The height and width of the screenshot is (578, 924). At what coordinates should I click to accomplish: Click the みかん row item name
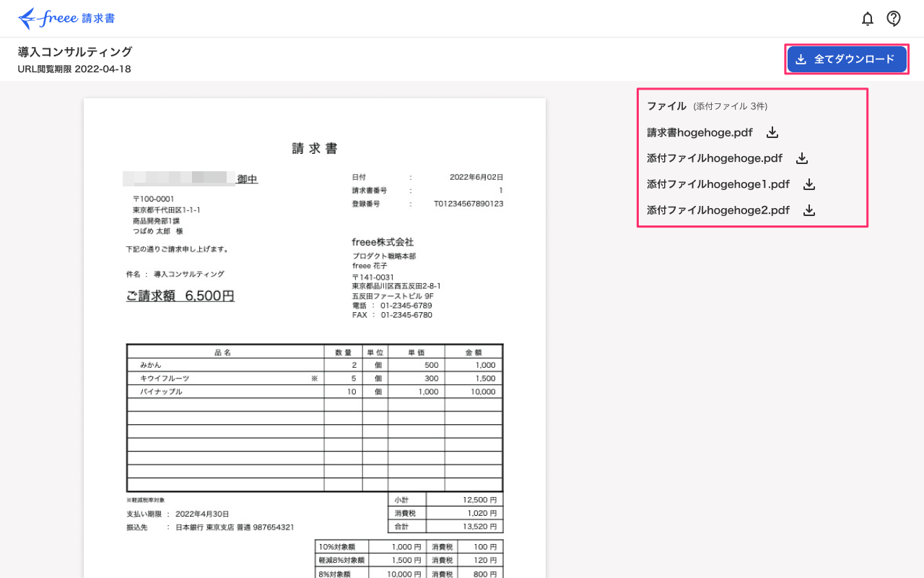[151, 365]
